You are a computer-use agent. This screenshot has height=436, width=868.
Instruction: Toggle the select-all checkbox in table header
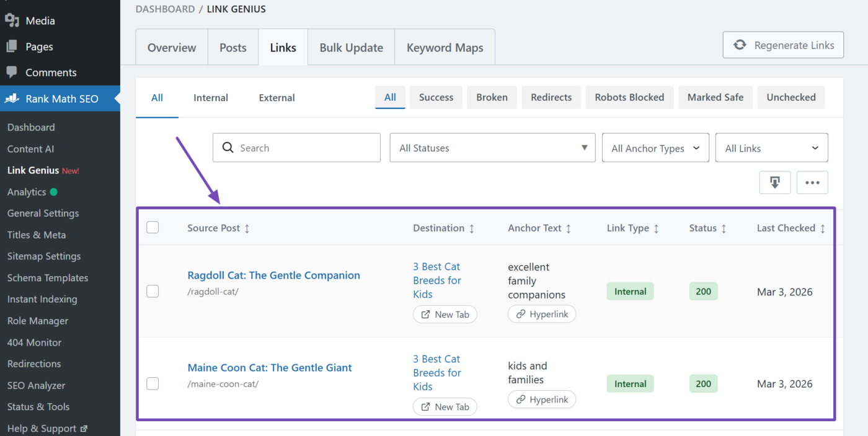click(x=153, y=227)
